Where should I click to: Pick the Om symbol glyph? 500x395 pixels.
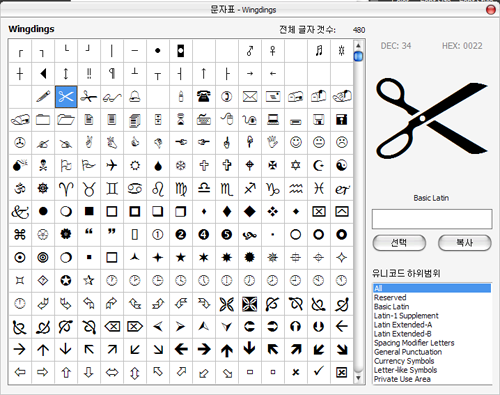20,189
